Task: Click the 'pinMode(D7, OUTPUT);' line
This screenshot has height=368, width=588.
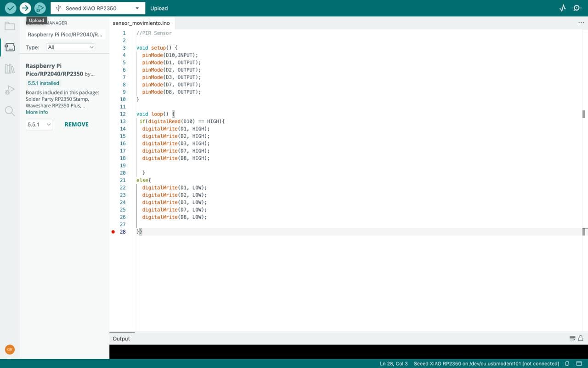Action: [x=171, y=85]
